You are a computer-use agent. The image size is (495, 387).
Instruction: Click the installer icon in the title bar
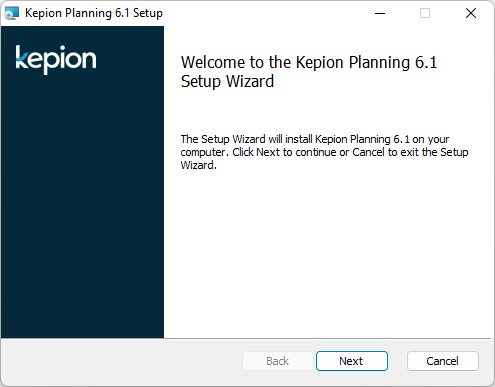point(12,13)
